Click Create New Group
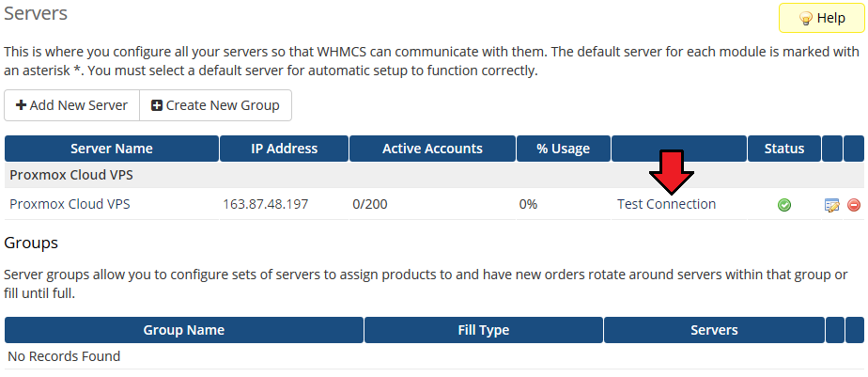868x377 pixels. pyautogui.click(x=215, y=105)
